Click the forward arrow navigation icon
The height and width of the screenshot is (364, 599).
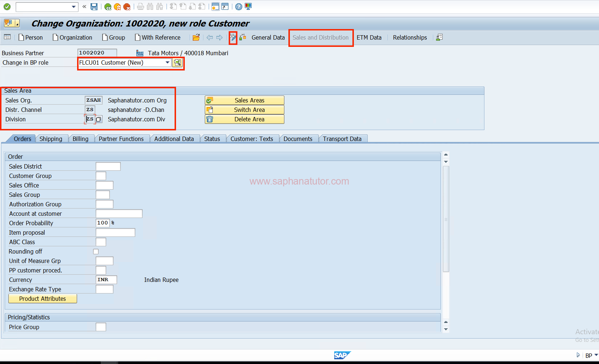click(219, 37)
